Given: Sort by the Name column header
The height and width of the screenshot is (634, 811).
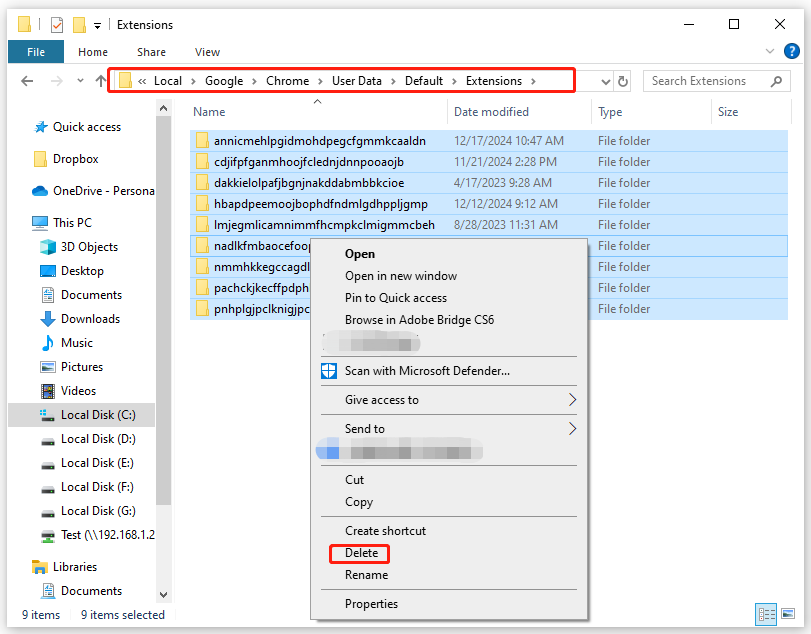Looking at the screenshot, I should click(209, 112).
